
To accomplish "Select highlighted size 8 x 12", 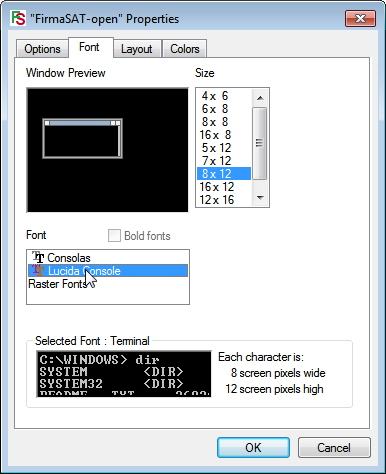I will click(224, 174).
